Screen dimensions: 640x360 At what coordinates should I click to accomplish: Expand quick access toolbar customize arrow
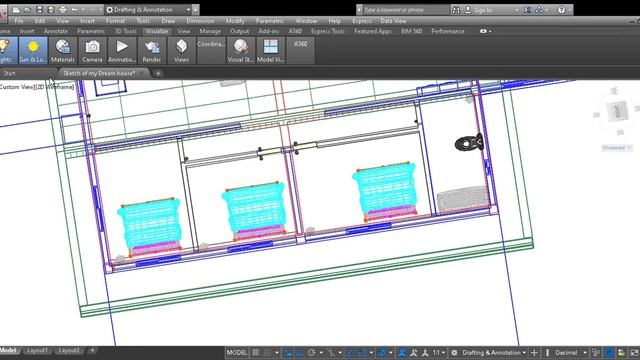pyautogui.click(x=196, y=9)
